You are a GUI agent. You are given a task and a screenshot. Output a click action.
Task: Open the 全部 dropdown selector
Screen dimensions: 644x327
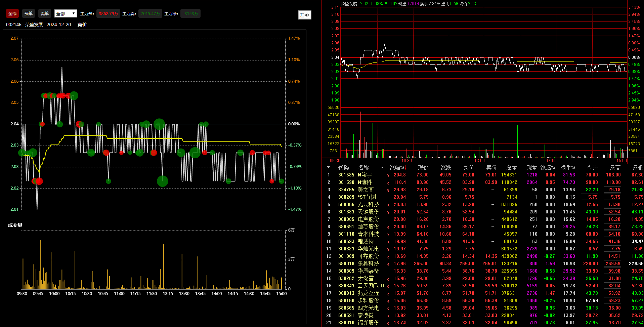pyautogui.click(x=66, y=14)
